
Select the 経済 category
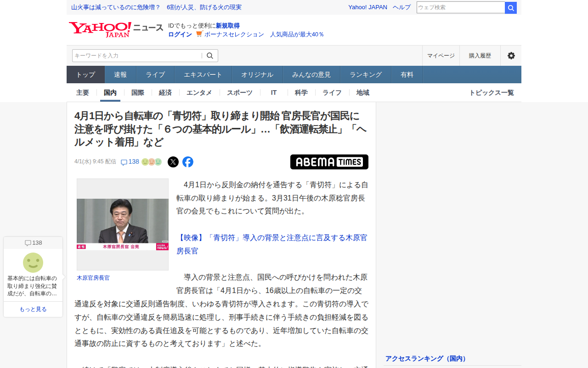click(165, 92)
